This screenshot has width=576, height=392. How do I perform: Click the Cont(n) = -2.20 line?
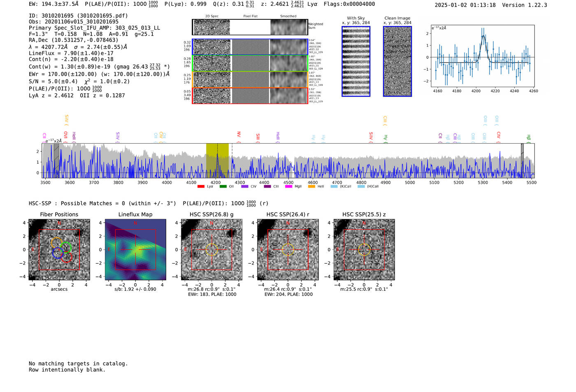[x=71, y=59]
